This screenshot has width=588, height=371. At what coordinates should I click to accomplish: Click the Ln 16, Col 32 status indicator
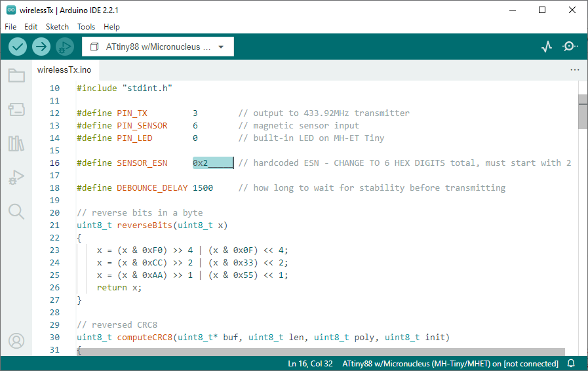(x=310, y=364)
